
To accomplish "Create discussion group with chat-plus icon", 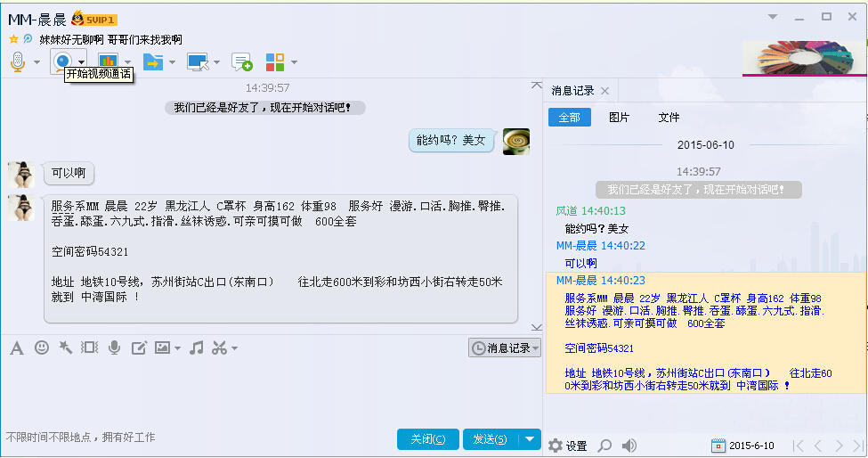I will click(241, 61).
